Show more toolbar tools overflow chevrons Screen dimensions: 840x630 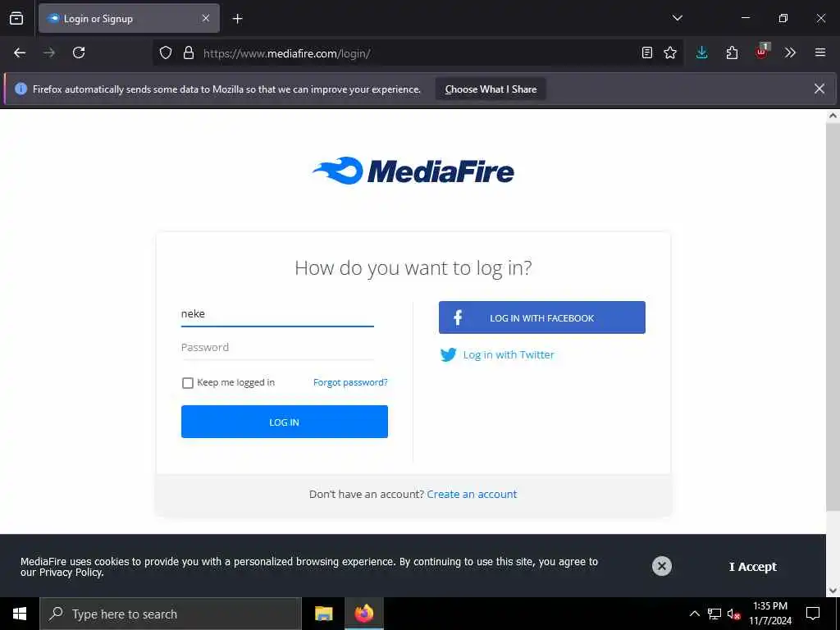click(x=790, y=52)
